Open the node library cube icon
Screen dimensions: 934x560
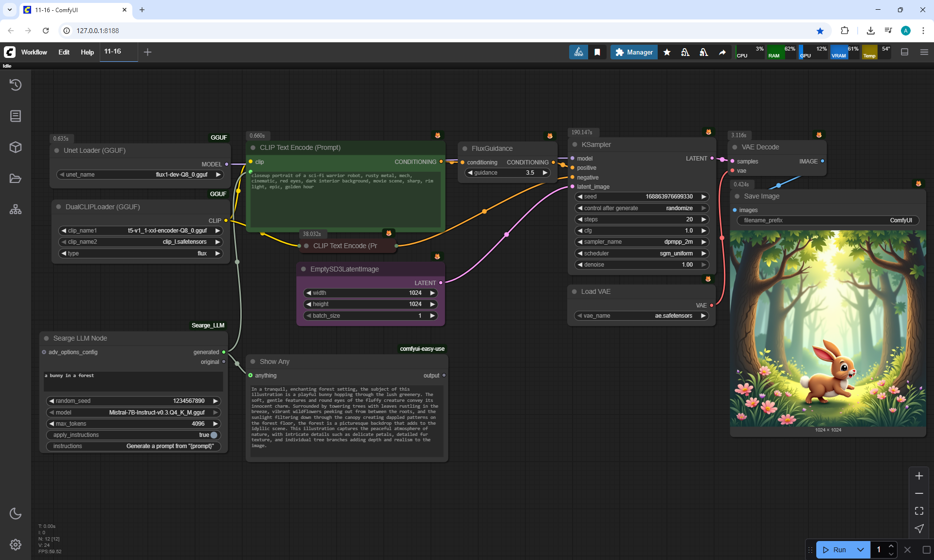point(16,147)
